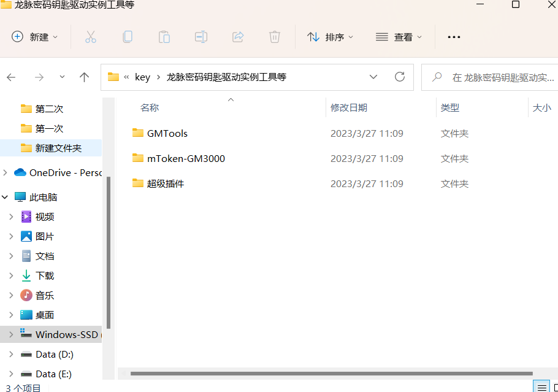Select the GMTools folder
The width and height of the screenshot is (558, 392).
(x=167, y=134)
